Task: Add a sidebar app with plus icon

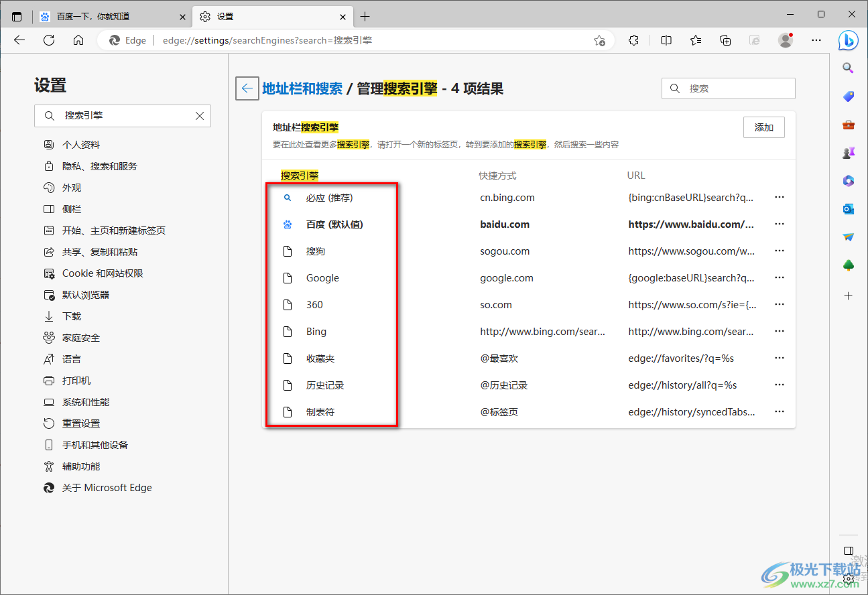Action: [848, 295]
